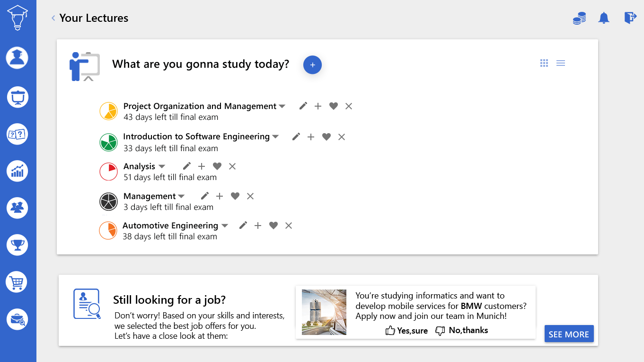644x362 pixels.
Task: Expand the Automotive Engineering dropdown arrow
Action: (x=225, y=226)
